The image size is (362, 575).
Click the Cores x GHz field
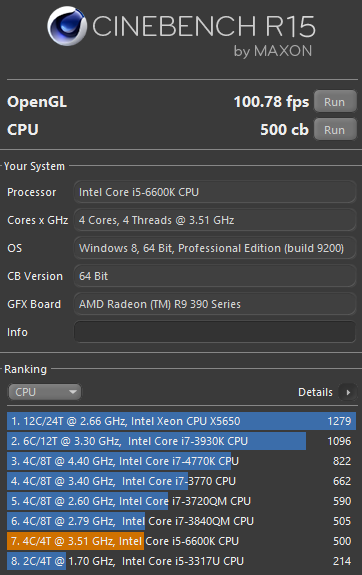tap(215, 220)
